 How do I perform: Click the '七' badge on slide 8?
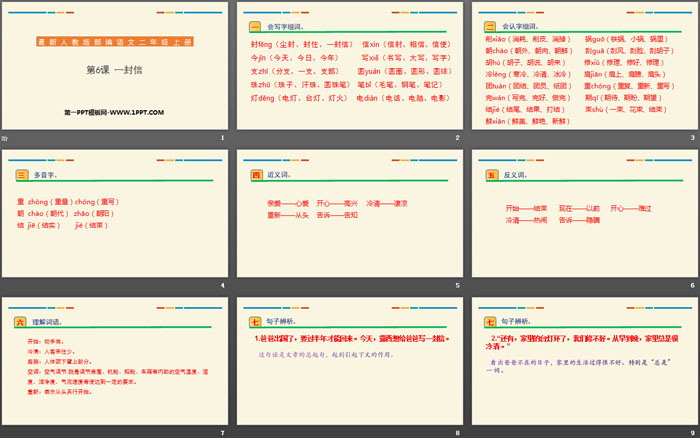(x=254, y=322)
